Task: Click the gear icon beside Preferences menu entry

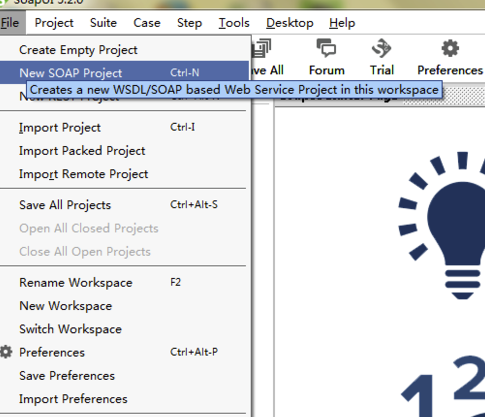Action: coord(6,352)
